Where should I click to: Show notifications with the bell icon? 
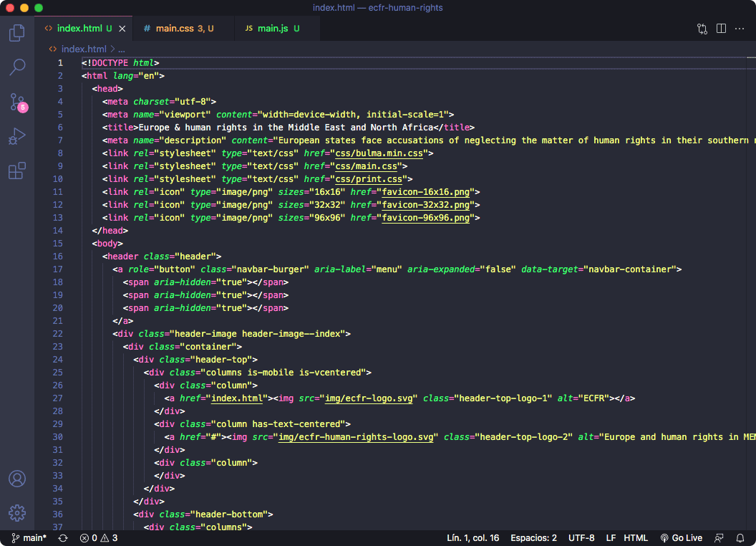pos(741,538)
